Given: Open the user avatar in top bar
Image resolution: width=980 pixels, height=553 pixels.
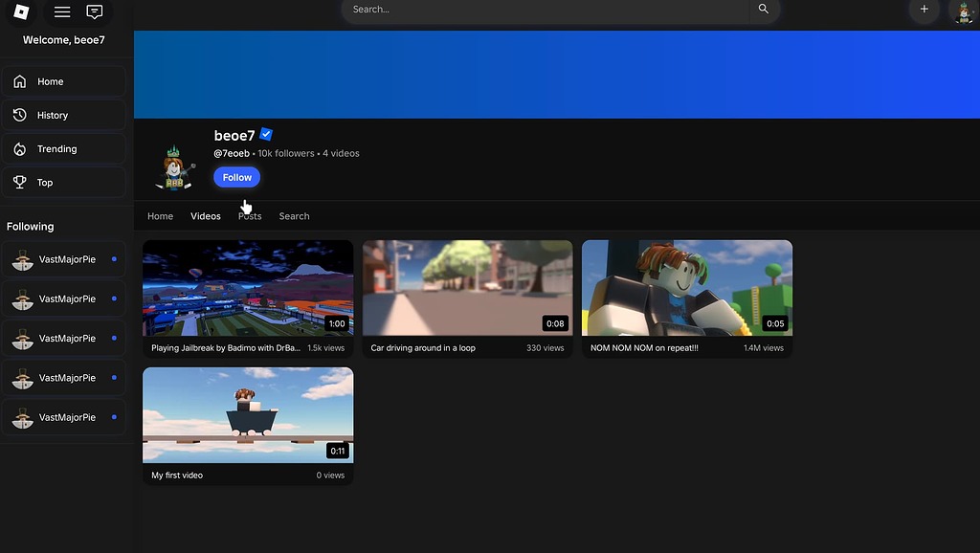Looking at the screenshot, I should [x=964, y=11].
